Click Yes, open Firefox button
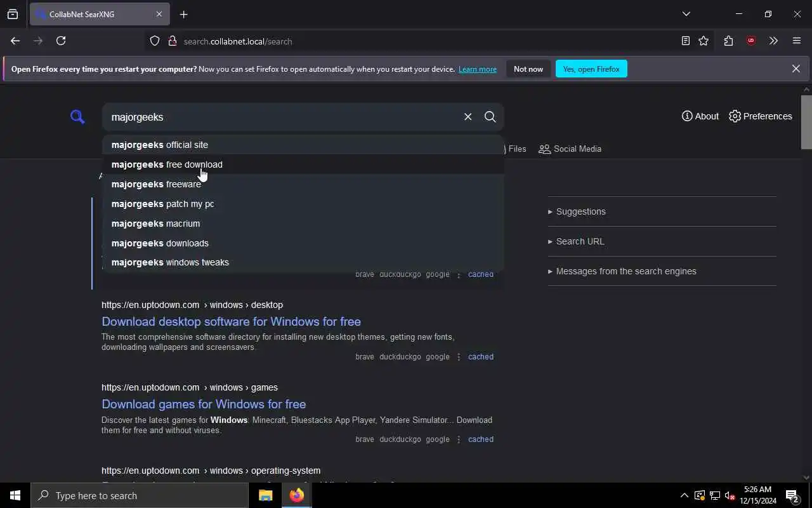812x508 pixels. pyautogui.click(x=591, y=69)
